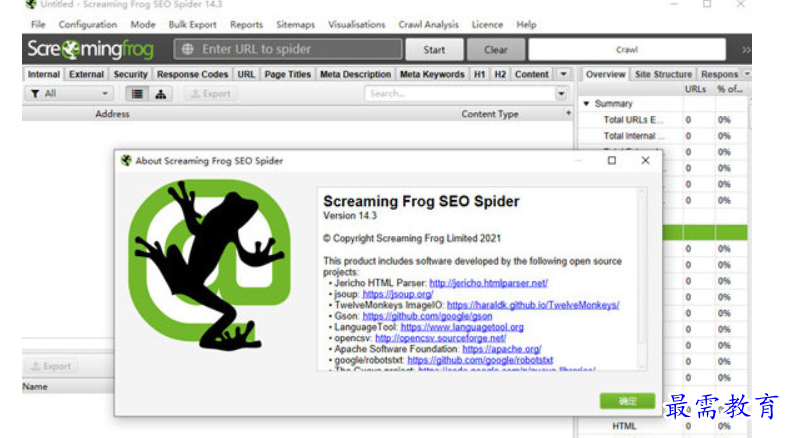Click frog icon in About dialog title
The image size is (787, 438).
pyautogui.click(x=126, y=161)
